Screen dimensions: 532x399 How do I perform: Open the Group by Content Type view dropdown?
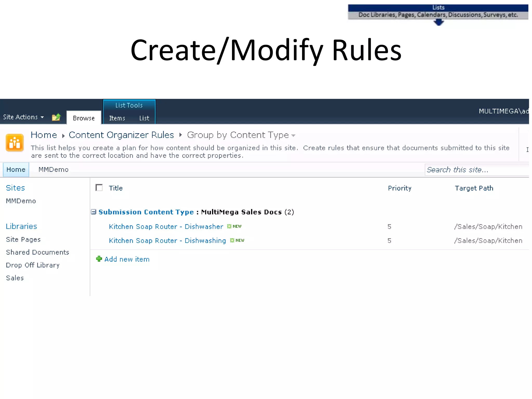click(293, 136)
